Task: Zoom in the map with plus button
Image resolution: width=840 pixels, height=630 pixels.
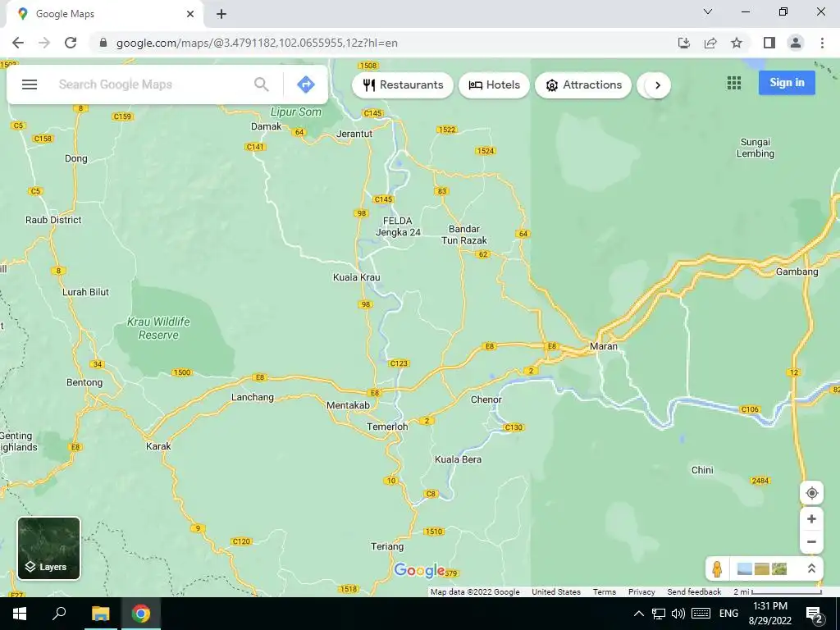Action: click(811, 519)
